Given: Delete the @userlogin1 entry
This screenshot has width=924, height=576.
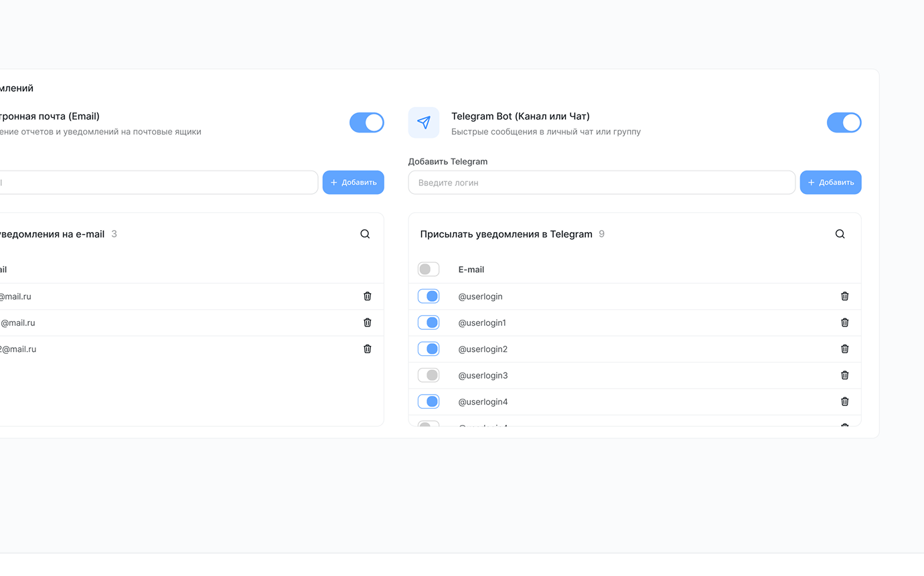Looking at the screenshot, I should (845, 322).
